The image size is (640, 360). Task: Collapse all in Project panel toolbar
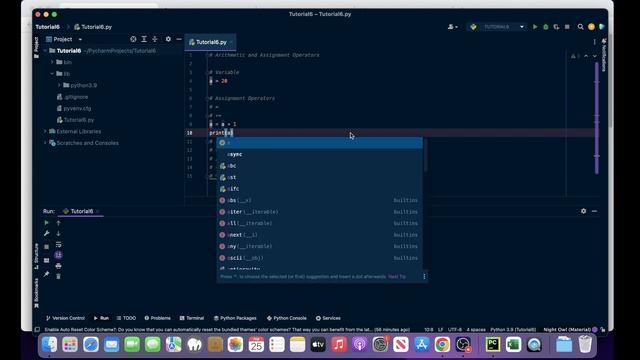click(155, 39)
